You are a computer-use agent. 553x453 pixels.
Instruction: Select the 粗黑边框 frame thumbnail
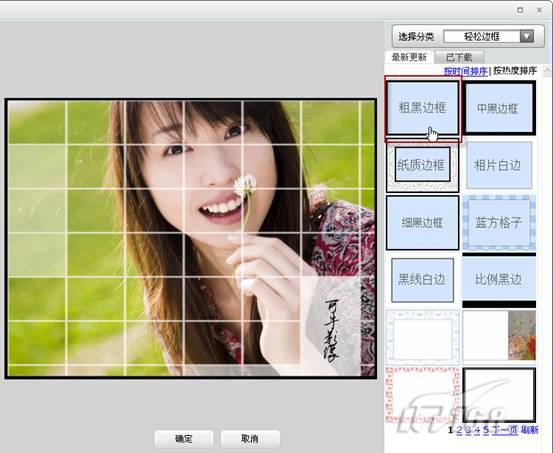[x=423, y=108]
